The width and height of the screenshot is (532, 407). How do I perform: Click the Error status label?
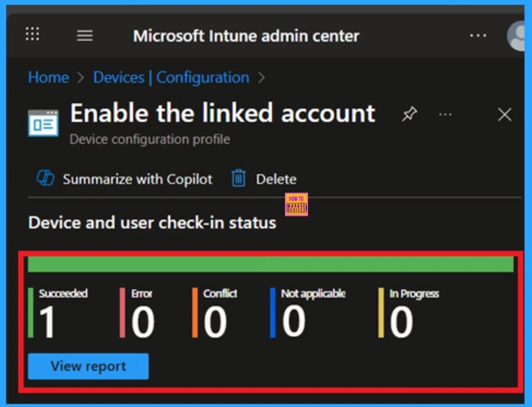pos(142,293)
